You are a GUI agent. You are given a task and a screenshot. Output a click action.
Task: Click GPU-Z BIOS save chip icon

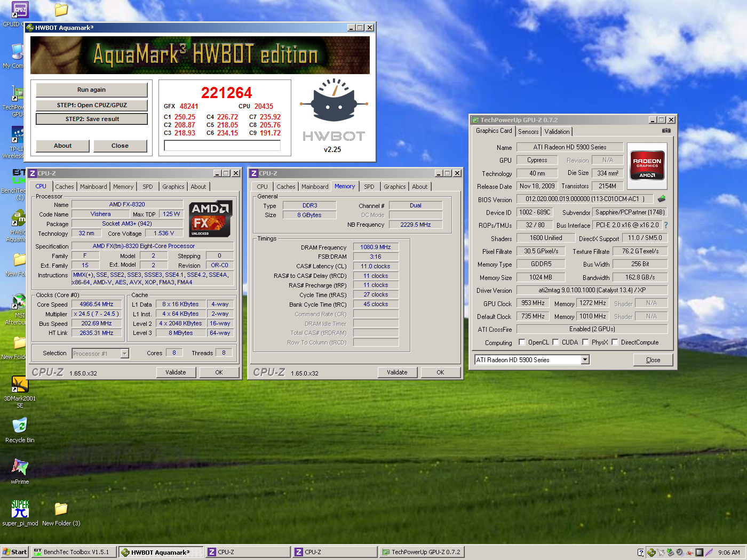click(x=662, y=199)
